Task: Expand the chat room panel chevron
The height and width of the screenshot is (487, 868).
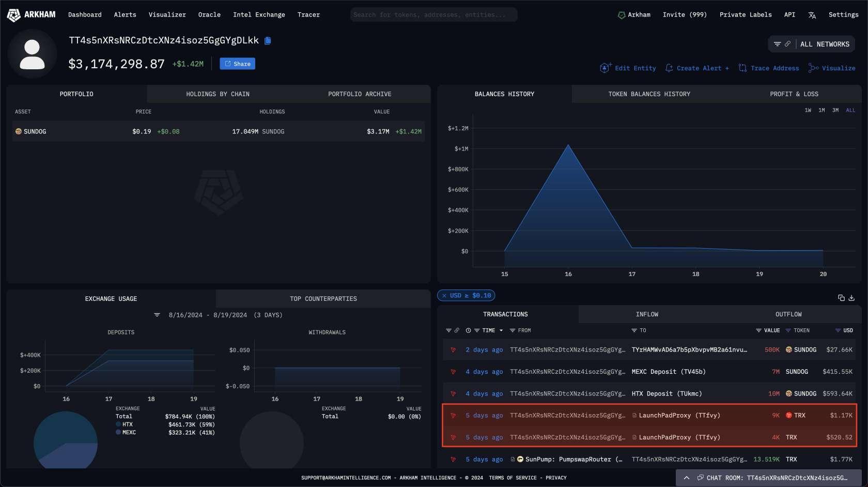Action: pos(687,478)
